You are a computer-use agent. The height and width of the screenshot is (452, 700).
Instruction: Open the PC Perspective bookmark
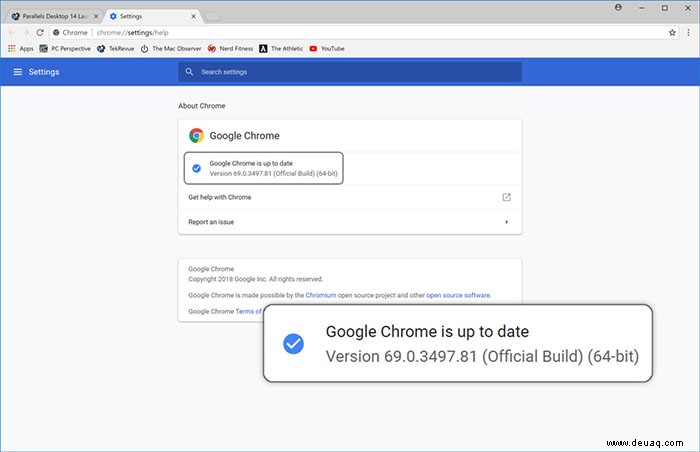pyautogui.click(x=65, y=49)
